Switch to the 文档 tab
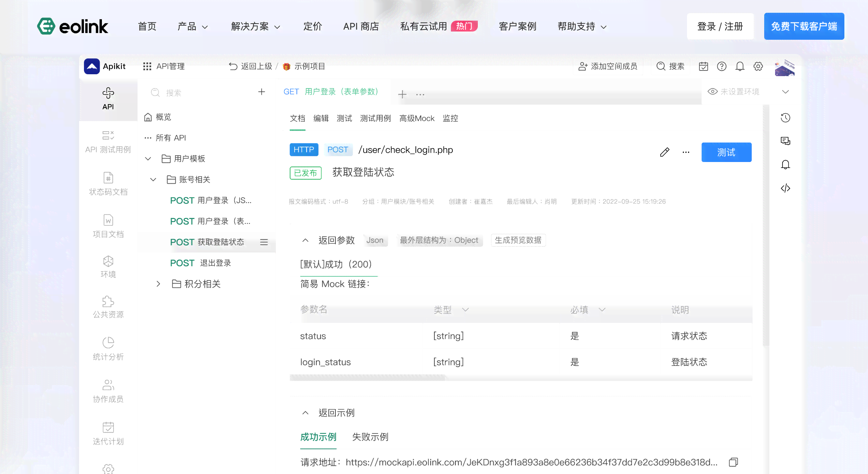Screen dimensions: 868x474 (298, 118)
